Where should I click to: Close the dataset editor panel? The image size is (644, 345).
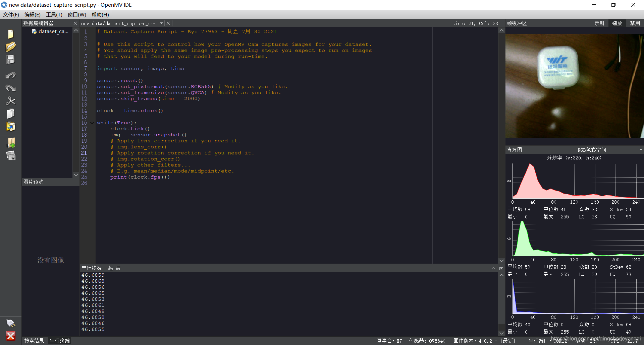tap(75, 23)
